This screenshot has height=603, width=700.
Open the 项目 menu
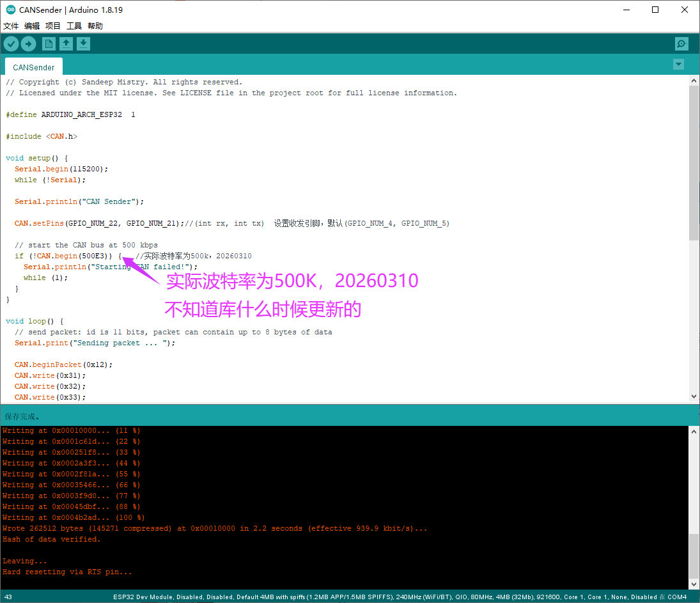click(52, 26)
